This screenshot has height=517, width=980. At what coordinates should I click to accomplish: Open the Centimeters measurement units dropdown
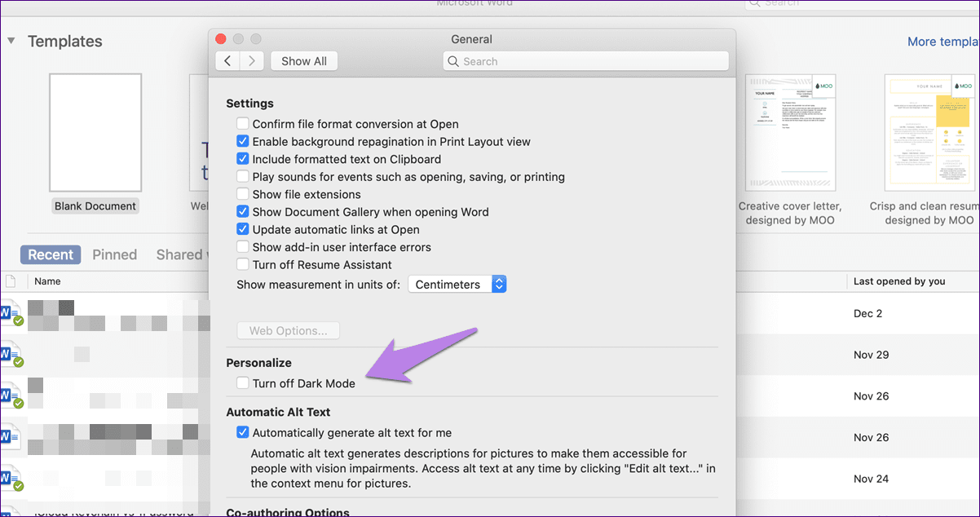(x=457, y=285)
